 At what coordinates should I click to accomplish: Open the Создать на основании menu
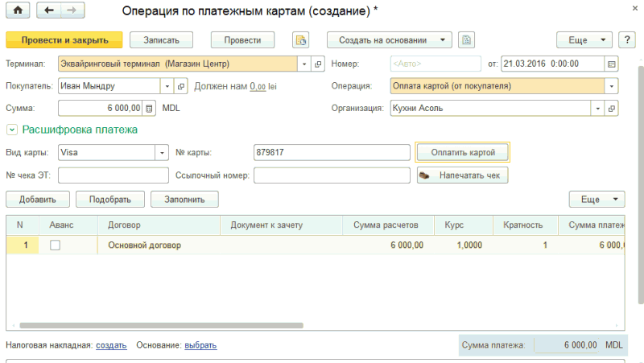(x=389, y=39)
